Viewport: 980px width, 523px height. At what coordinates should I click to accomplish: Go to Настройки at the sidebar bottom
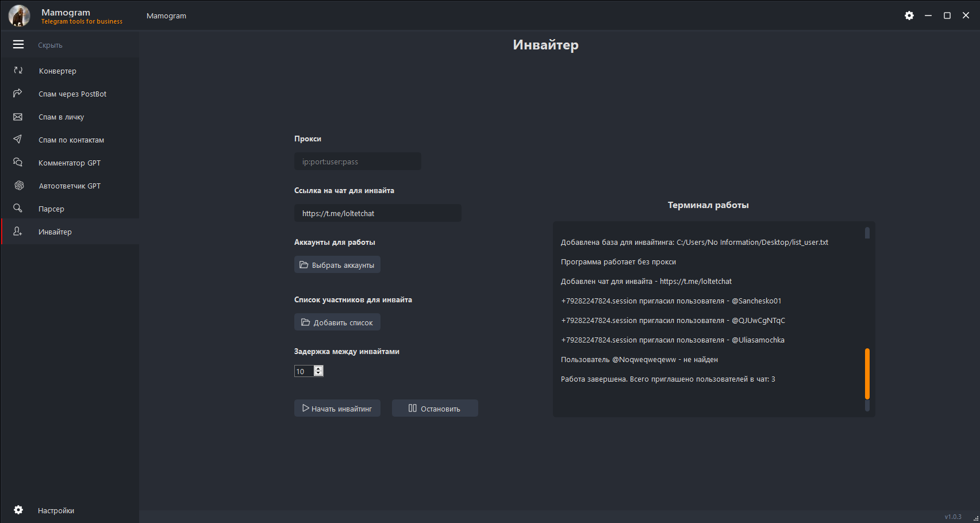(56, 510)
